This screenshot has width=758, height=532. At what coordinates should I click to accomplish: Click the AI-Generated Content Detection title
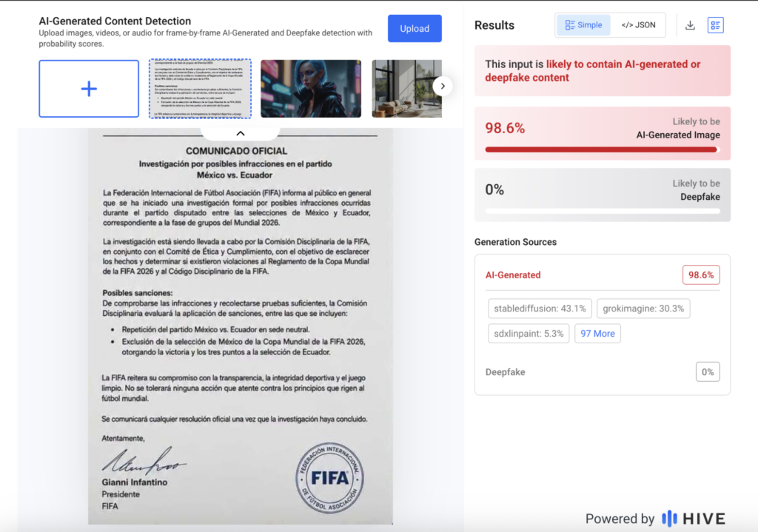pyautogui.click(x=115, y=21)
